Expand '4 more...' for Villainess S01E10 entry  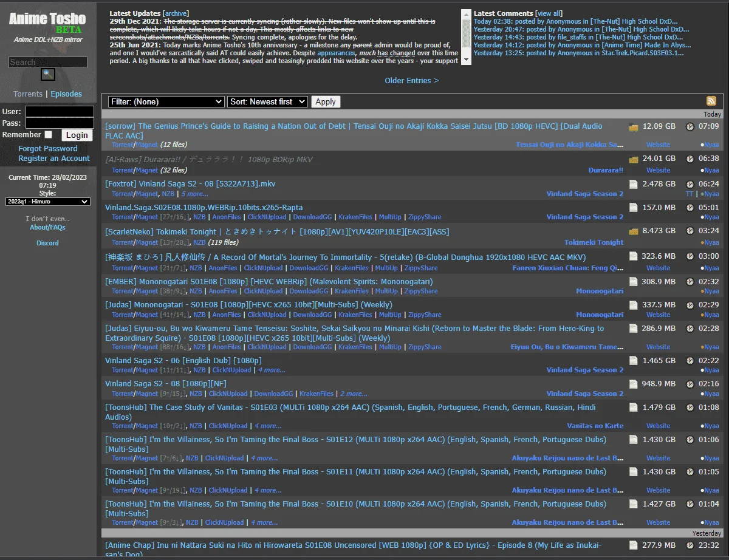[x=264, y=523]
